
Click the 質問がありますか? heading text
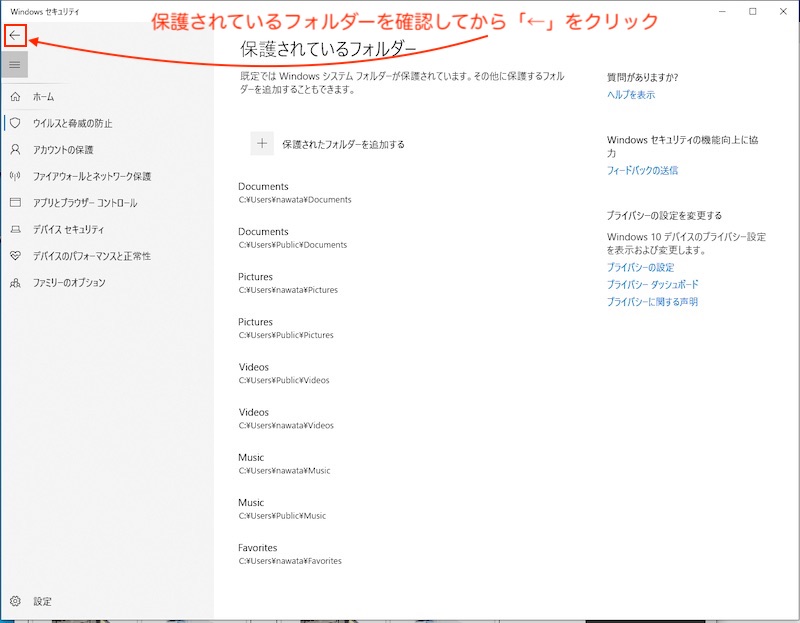click(642, 77)
